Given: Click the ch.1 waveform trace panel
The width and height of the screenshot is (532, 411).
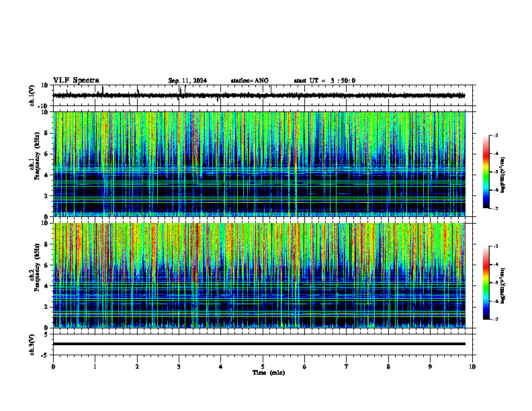Looking at the screenshot, I should tap(264, 95).
